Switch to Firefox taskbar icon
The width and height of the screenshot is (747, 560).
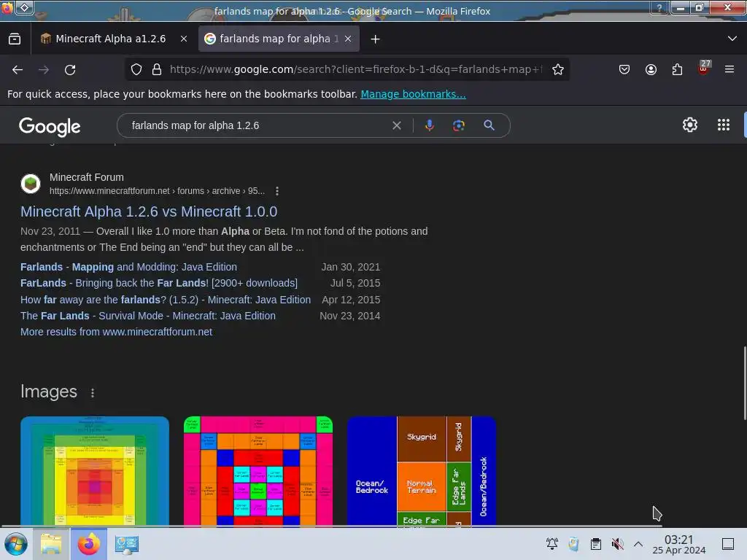click(88, 544)
